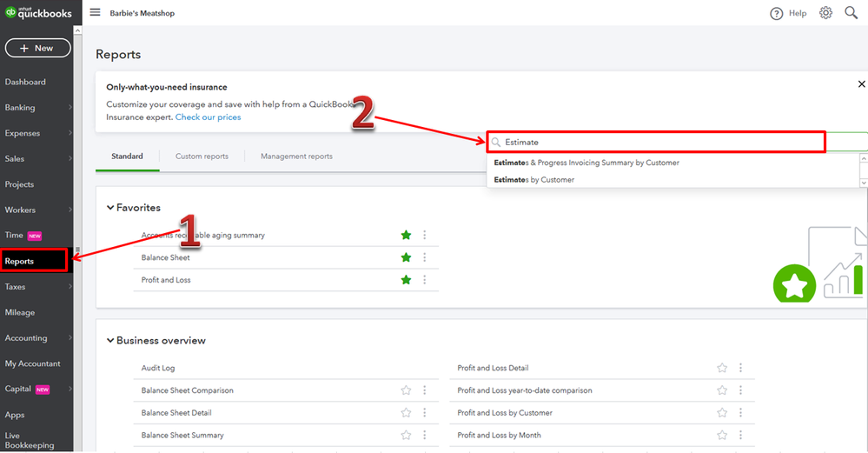The height and width of the screenshot is (453, 868).
Task: Click the search results scrollbar up arrow
Action: [864, 158]
